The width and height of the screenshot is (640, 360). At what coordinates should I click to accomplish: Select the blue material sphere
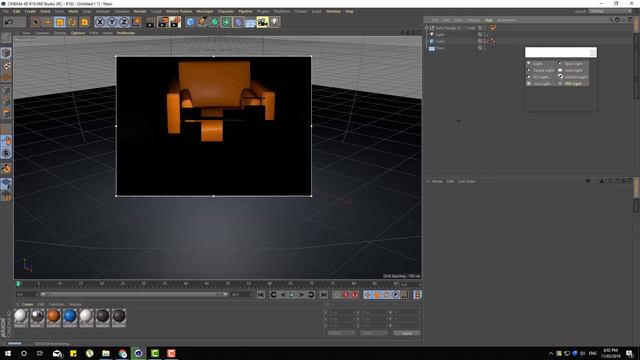[70, 316]
